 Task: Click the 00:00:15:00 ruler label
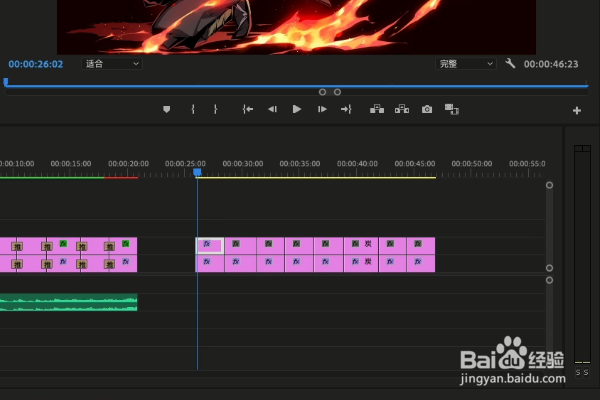(x=71, y=164)
